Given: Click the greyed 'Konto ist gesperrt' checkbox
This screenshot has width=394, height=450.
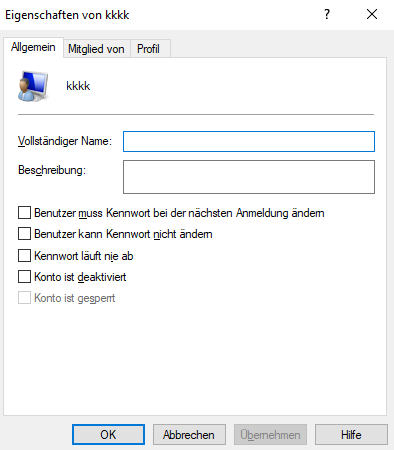Looking at the screenshot, I should tap(24, 298).
